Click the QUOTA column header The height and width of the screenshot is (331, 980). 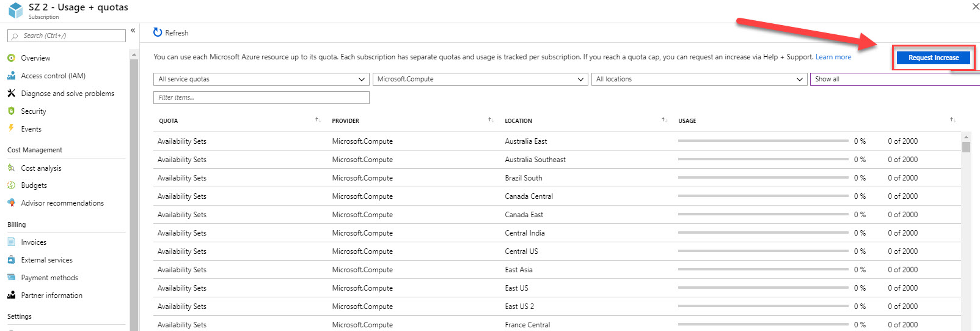(169, 121)
